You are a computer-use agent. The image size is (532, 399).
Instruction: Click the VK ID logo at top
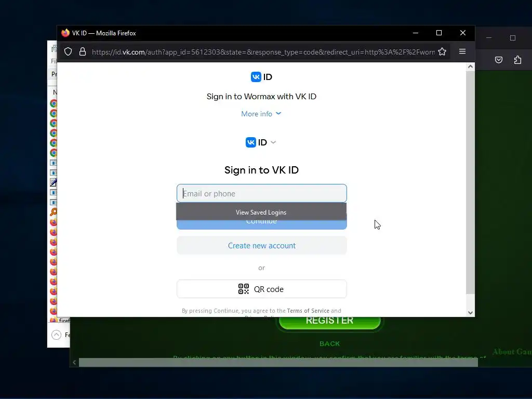pos(261,77)
